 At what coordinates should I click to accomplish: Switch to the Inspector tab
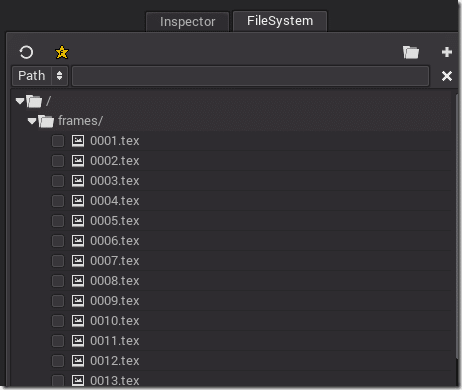188,22
